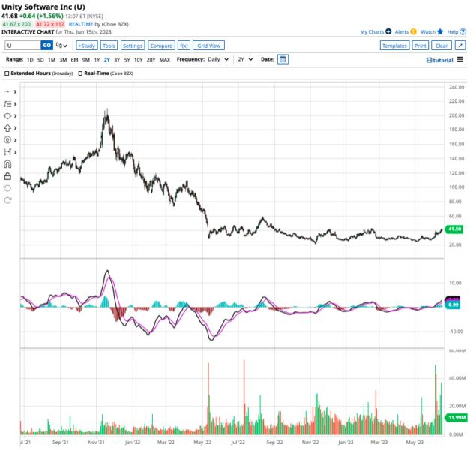Click the 11.99M volume marker on axis
The image size is (476, 450).
click(x=456, y=418)
